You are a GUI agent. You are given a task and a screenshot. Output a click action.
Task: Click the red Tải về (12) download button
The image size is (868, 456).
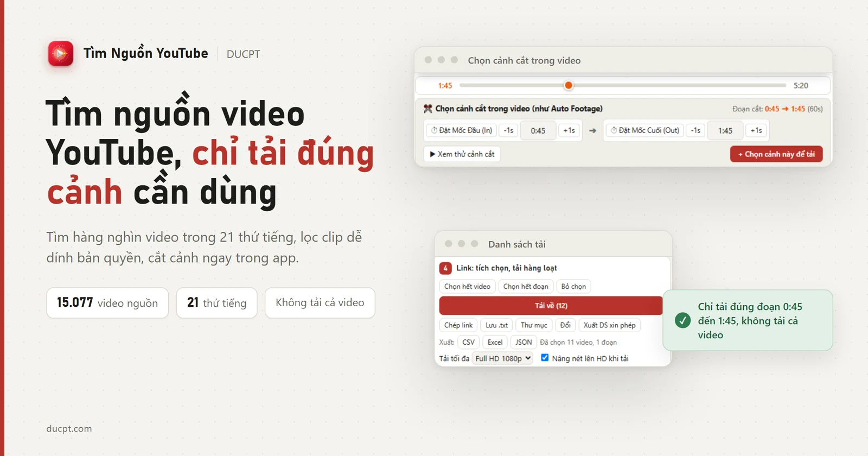tap(551, 306)
